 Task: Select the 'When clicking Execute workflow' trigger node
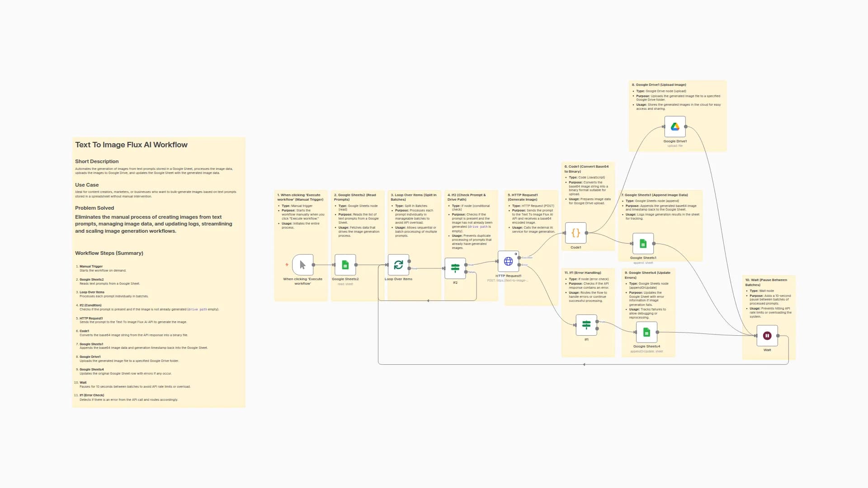point(302,264)
